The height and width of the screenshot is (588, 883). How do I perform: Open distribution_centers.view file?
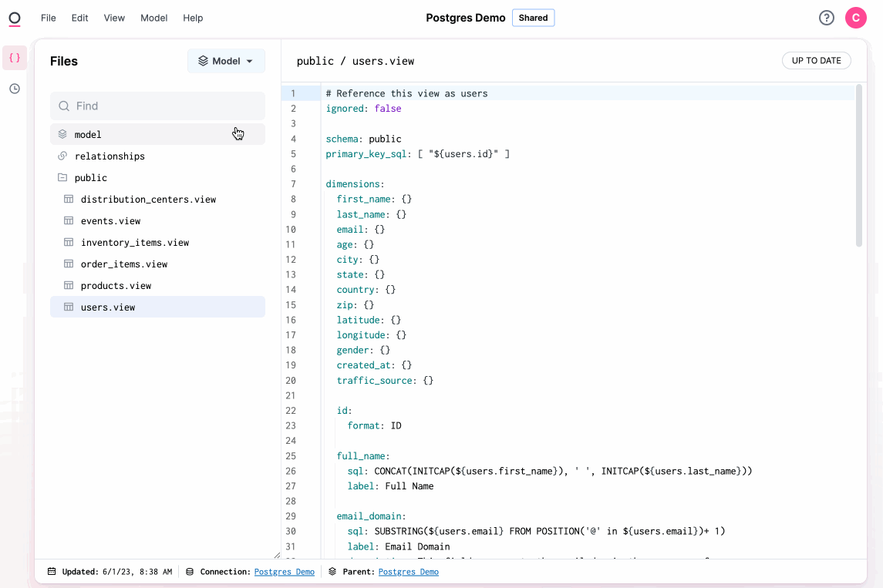pos(157,199)
